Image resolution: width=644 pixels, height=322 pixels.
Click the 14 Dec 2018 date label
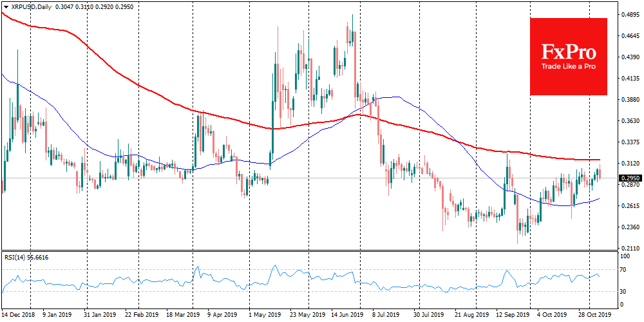(18, 316)
